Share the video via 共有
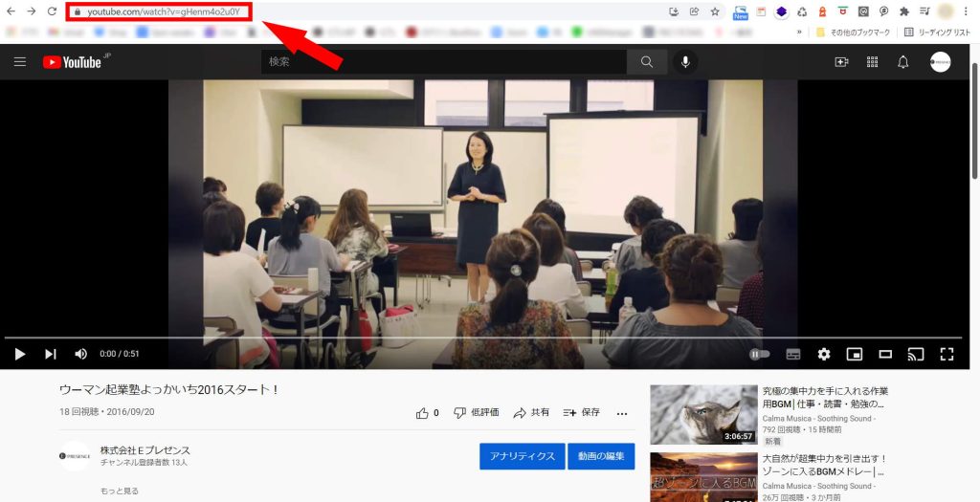The width and height of the screenshot is (980, 502). 531,413
